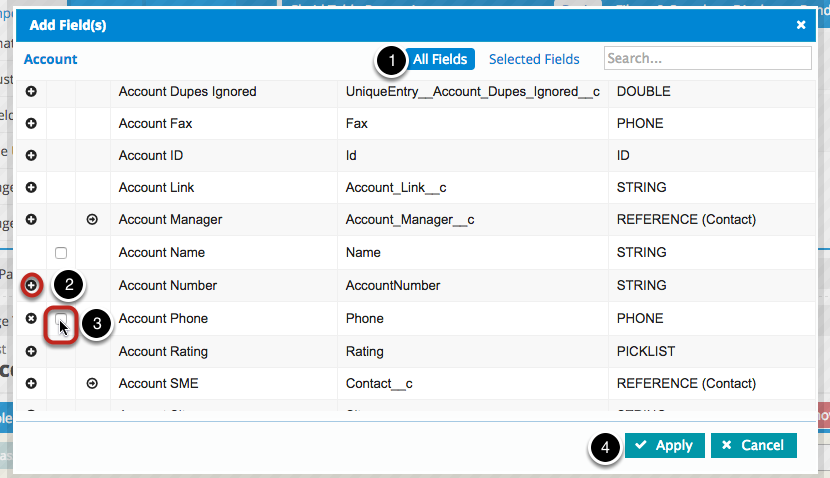
Task: Switch to the All Fields tab
Action: (x=440, y=59)
